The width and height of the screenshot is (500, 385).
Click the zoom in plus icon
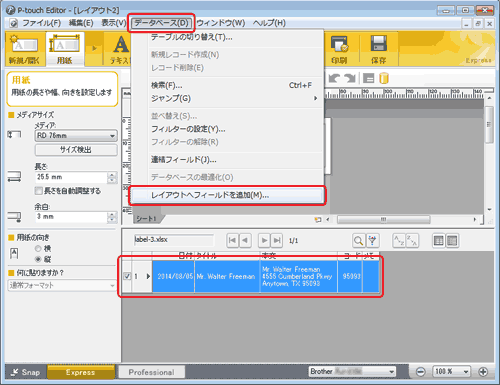pos(483,372)
